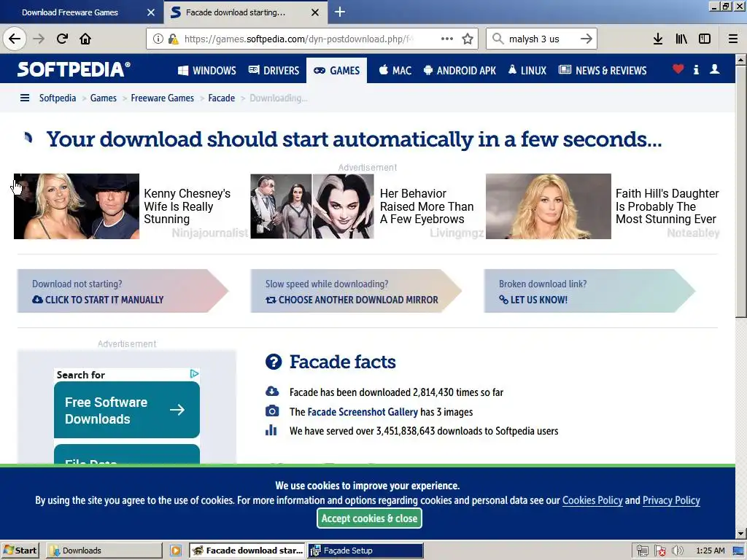Screen dimensions: 747x560
Task: Open the Linux section
Action: tap(527, 71)
